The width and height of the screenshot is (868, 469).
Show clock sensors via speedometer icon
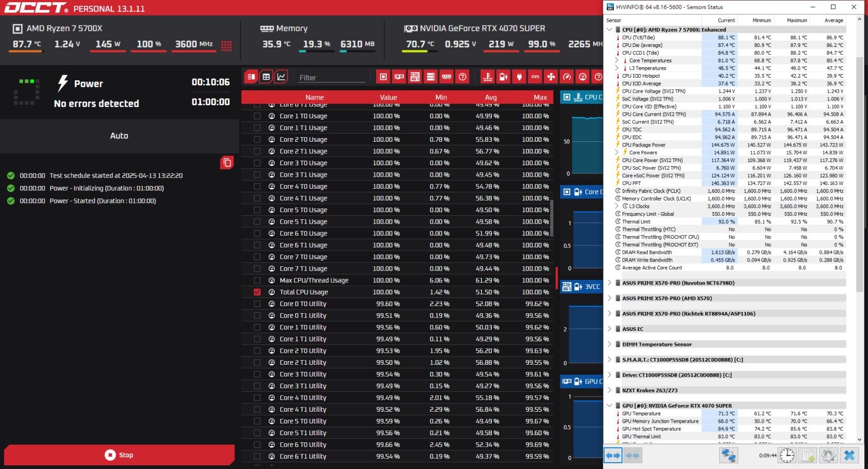pyautogui.click(x=567, y=77)
